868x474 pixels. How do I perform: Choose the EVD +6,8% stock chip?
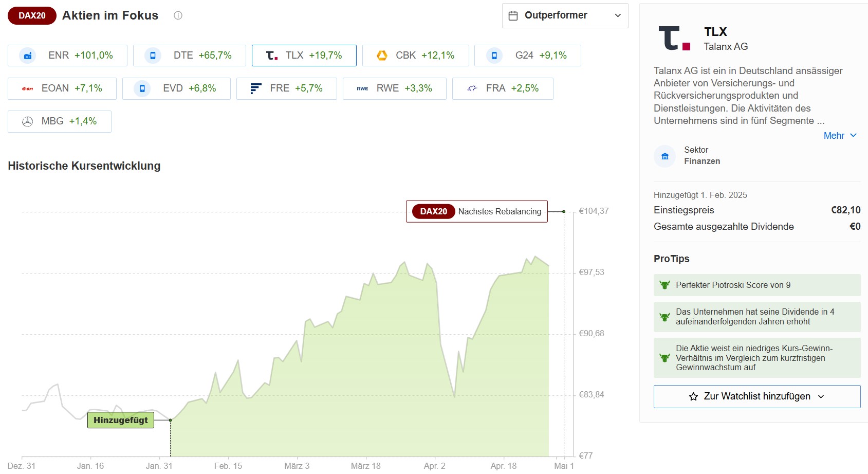(x=176, y=88)
